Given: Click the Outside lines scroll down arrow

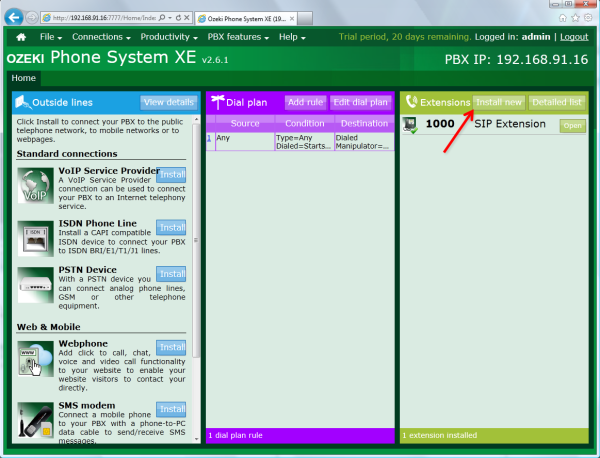Looking at the screenshot, I should click(x=197, y=439).
